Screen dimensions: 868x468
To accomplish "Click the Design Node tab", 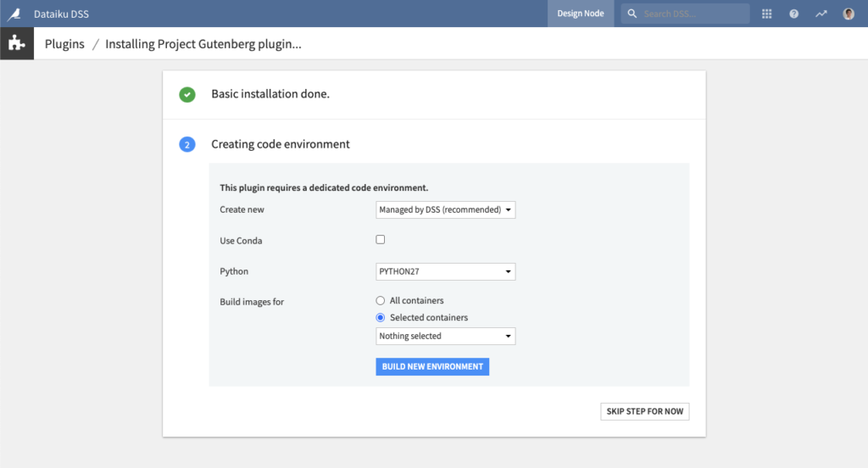I will [x=581, y=14].
